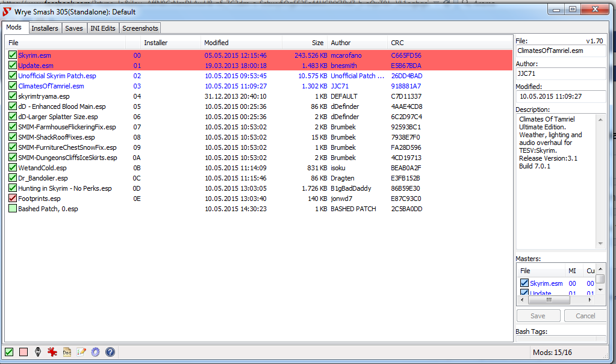Click the Masters horizontal scrollbar thumb
The width and height of the screenshot is (616, 364).
tap(549, 300)
